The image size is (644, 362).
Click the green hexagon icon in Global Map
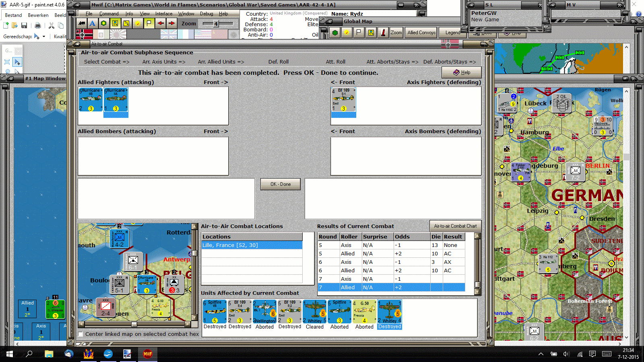[x=335, y=33]
